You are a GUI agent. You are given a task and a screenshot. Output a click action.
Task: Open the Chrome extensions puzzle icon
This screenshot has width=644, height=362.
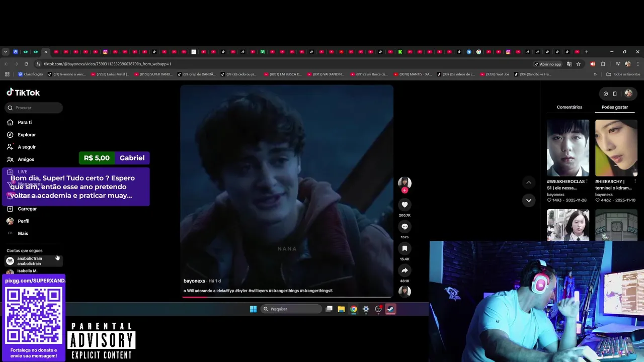(603, 64)
